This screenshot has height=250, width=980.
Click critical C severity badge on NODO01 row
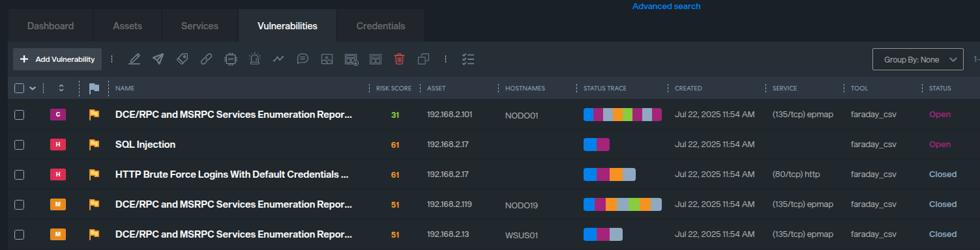pos(58,115)
